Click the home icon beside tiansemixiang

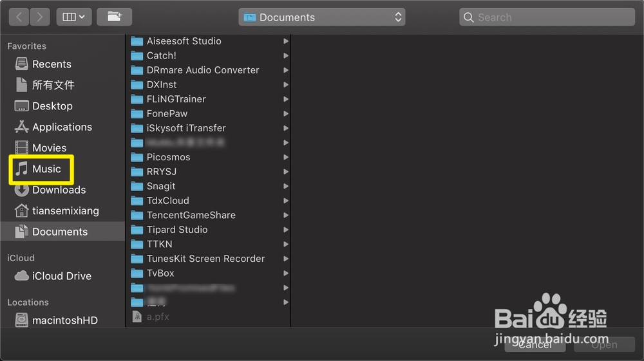coord(21,210)
